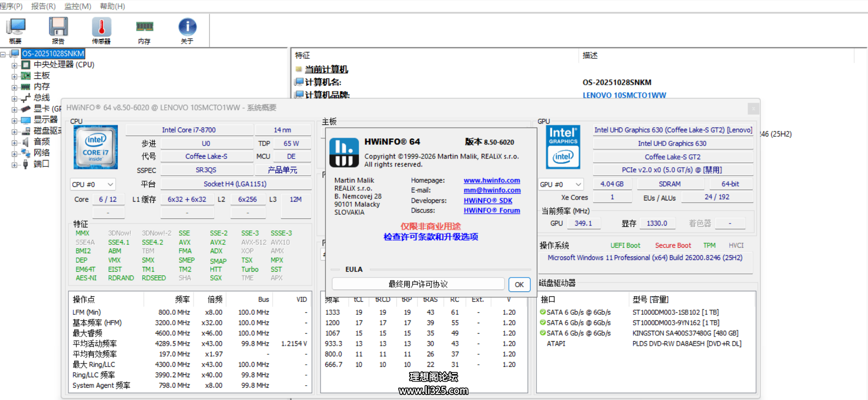The width and height of the screenshot is (868, 400).
Task: Expand the 总线 tree node
Action: [x=14, y=98]
